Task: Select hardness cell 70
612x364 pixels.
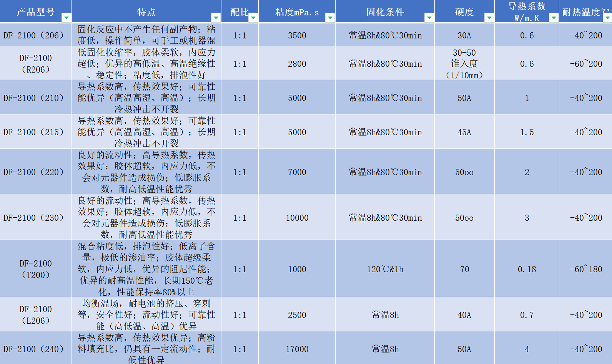Action: [464, 269]
